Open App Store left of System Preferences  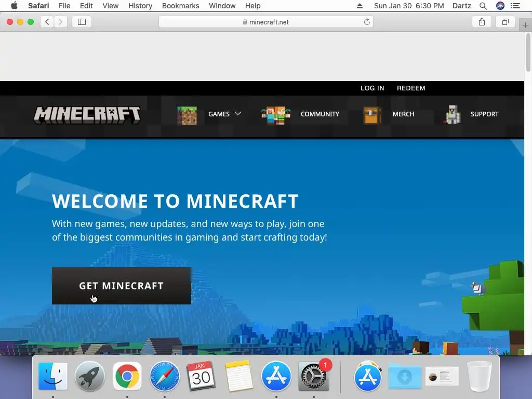tap(276, 376)
